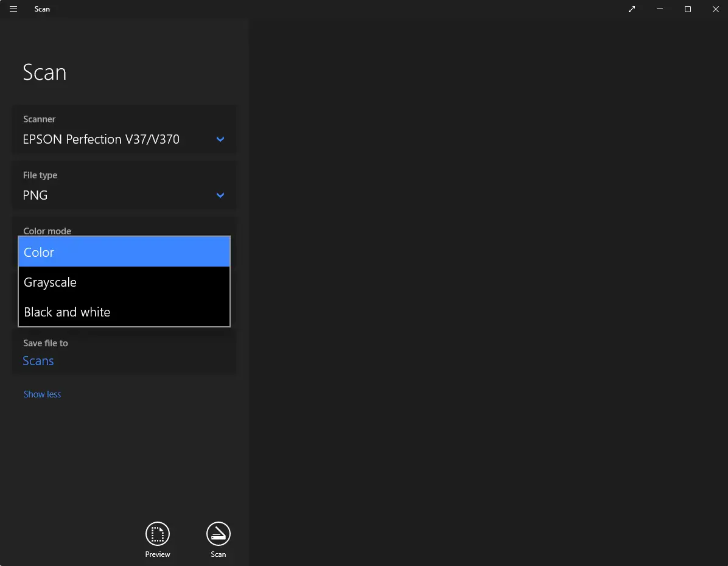The width and height of the screenshot is (728, 566).
Task: Click the PNG file type value
Action: (35, 195)
